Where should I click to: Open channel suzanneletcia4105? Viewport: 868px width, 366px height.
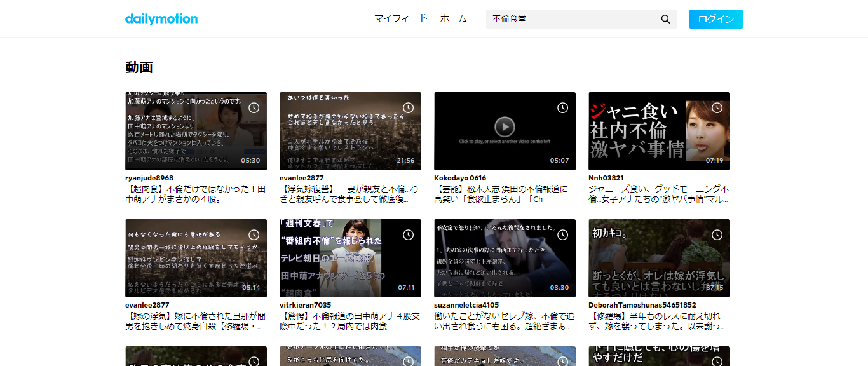466,305
